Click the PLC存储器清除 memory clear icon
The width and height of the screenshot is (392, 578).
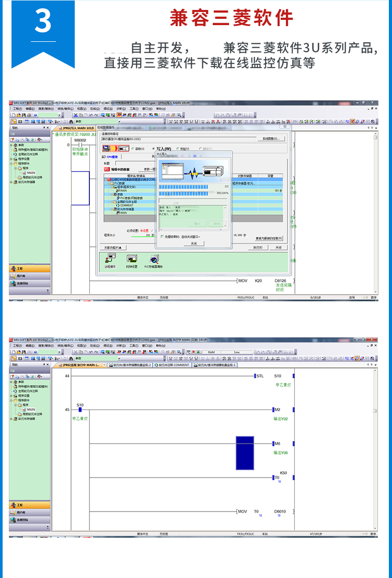tap(154, 259)
